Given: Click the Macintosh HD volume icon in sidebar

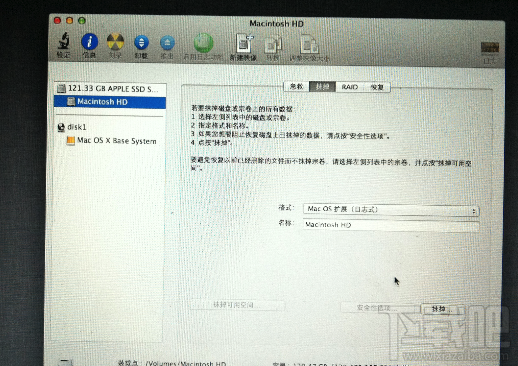Looking at the screenshot, I should point(71,102).
